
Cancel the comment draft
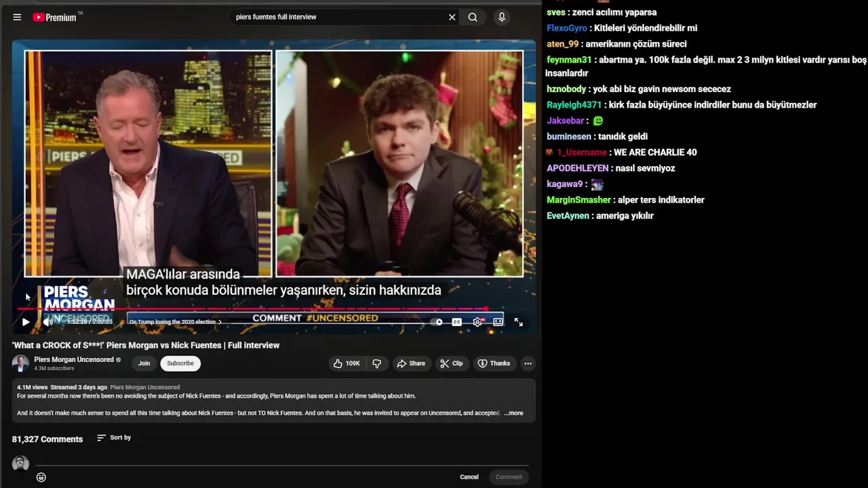point(469,477)
